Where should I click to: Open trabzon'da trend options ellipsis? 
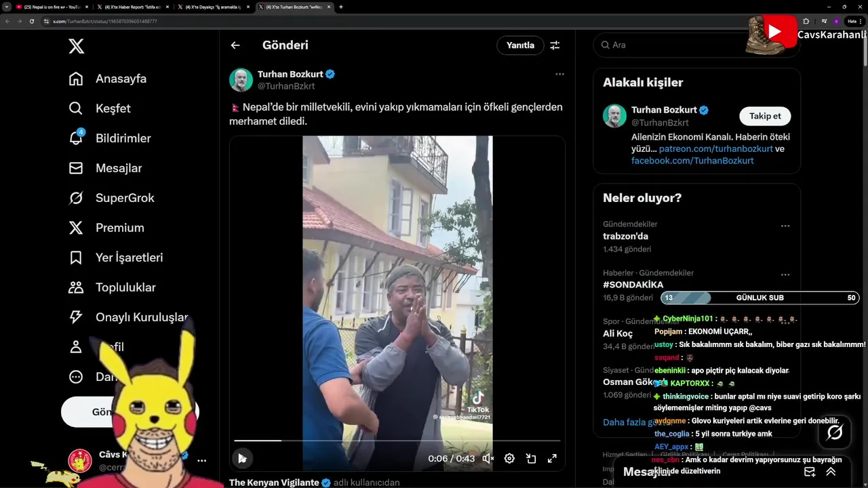(785, 226)
